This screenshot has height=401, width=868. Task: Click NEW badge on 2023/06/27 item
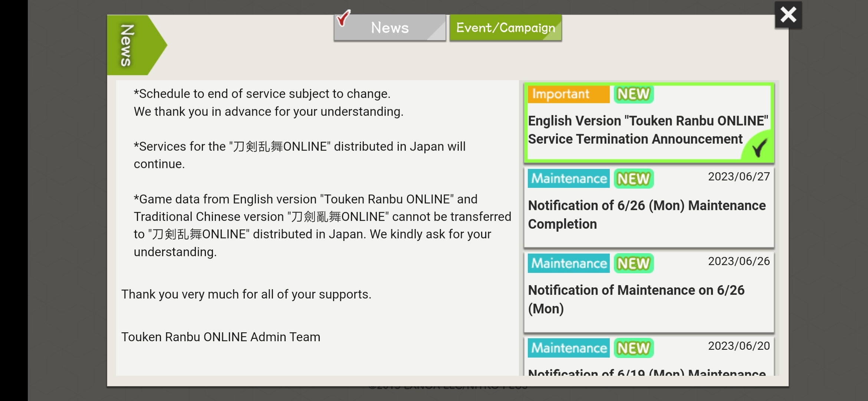tap(634, 179)
